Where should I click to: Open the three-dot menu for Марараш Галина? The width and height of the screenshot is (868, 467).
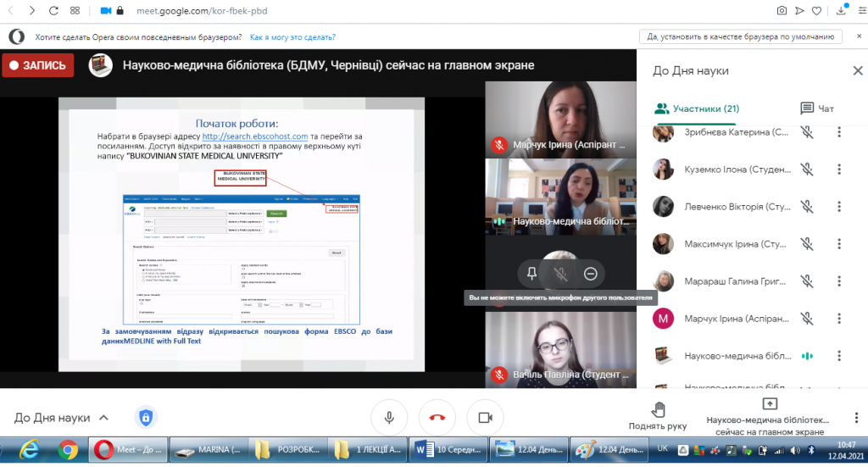[839, 281]
